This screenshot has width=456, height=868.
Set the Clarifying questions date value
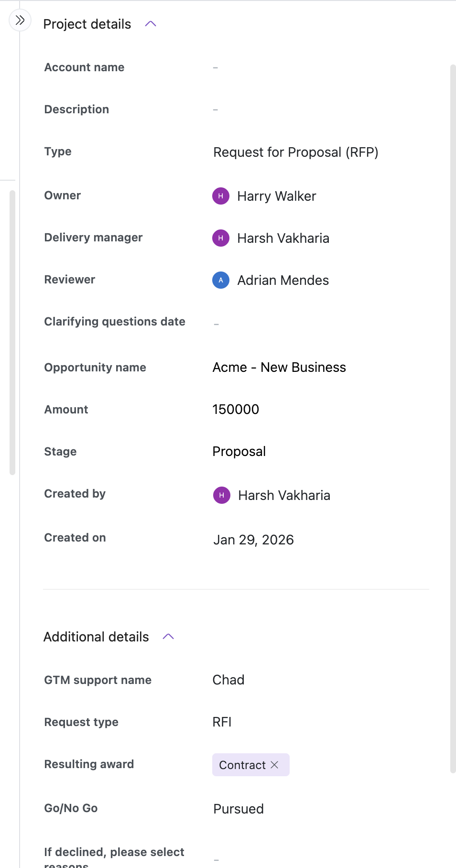click(x=217, y=324)
